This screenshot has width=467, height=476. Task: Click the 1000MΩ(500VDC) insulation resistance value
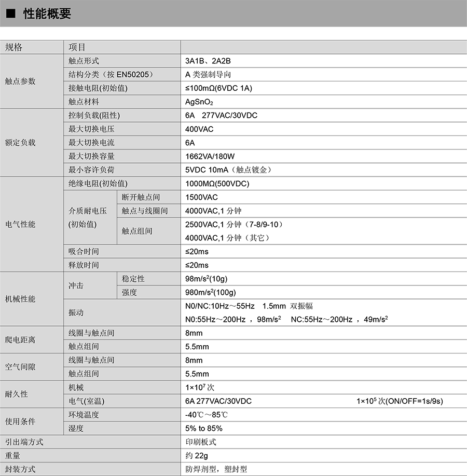point(217,184)
